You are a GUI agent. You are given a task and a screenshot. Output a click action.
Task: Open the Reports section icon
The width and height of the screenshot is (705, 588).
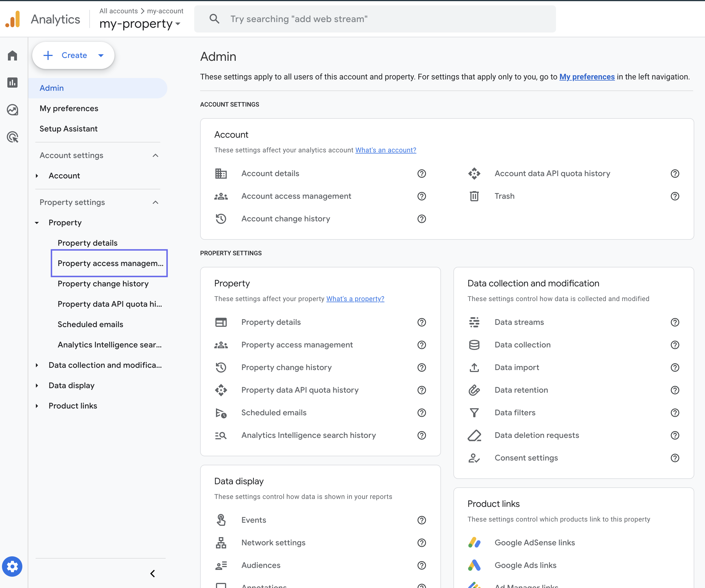click(x=12, y=82)
